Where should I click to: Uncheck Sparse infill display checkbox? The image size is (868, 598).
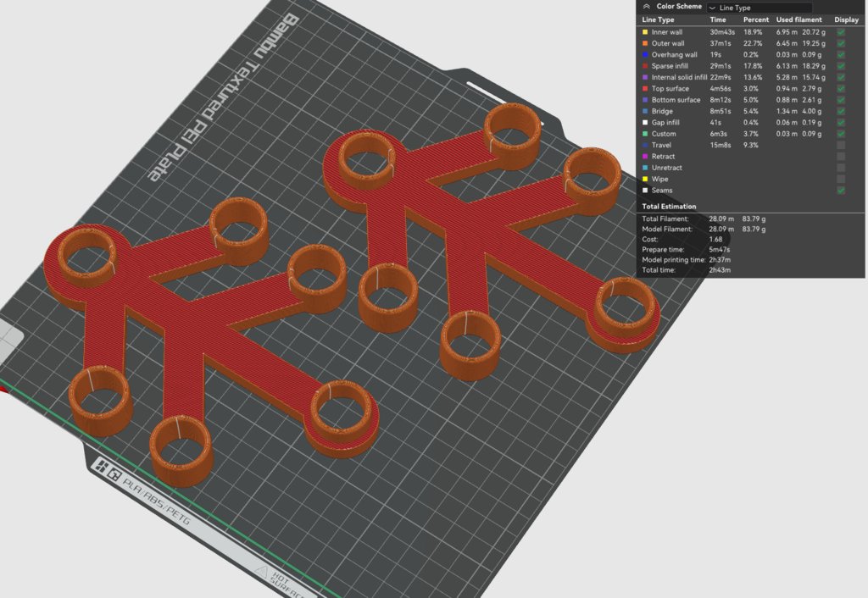(x=841, y=66)
